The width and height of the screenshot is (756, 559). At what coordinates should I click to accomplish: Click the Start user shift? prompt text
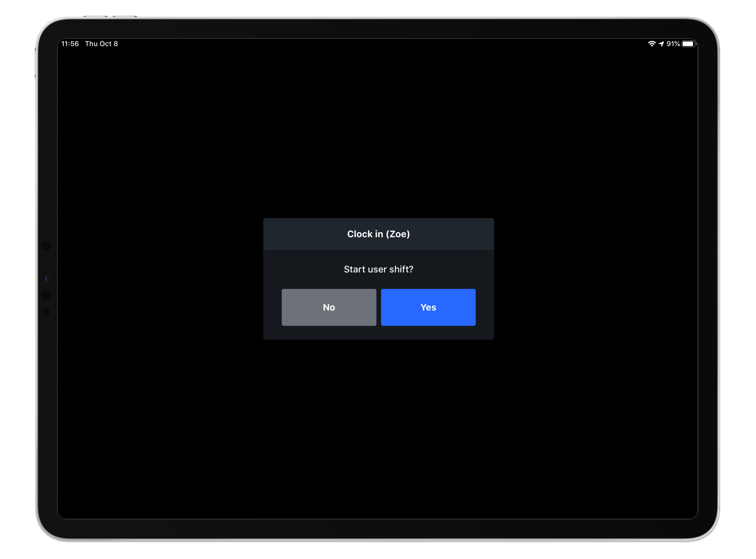tap(378, 269)
